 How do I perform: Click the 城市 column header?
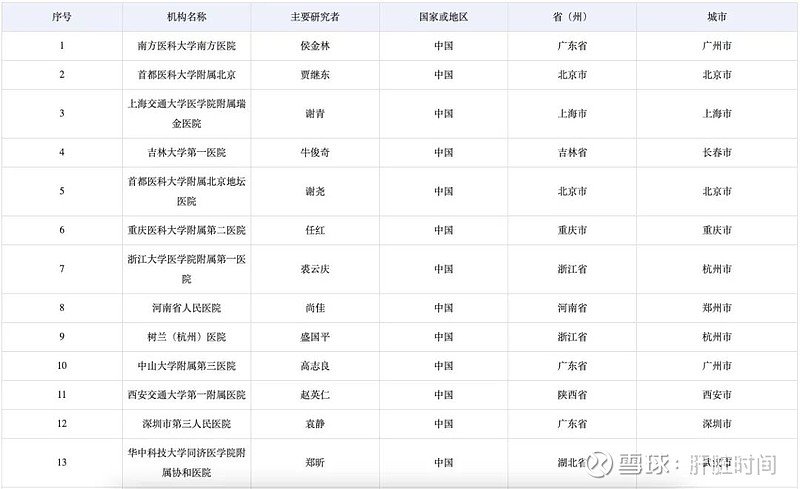coord(717,17)
